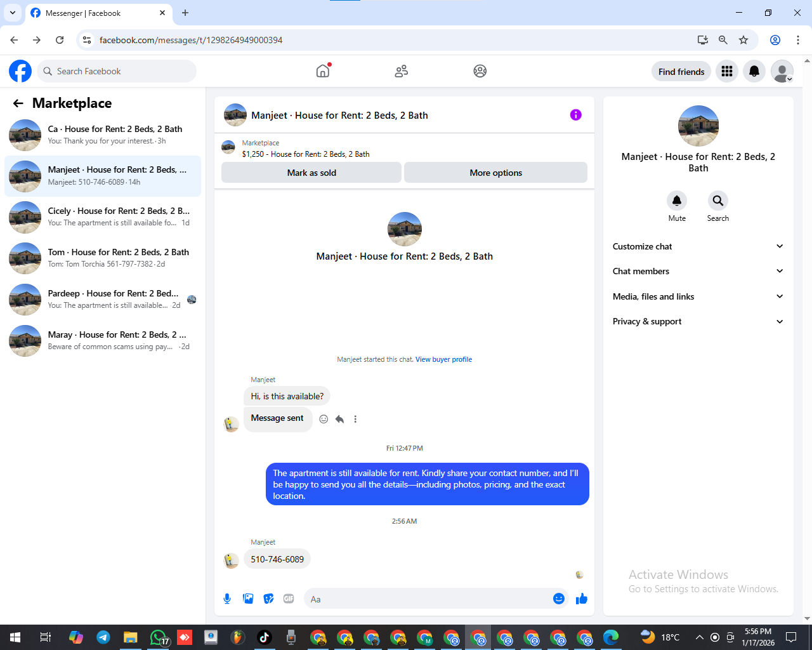Open the browser tab search dropdown

tap(12, 13)
